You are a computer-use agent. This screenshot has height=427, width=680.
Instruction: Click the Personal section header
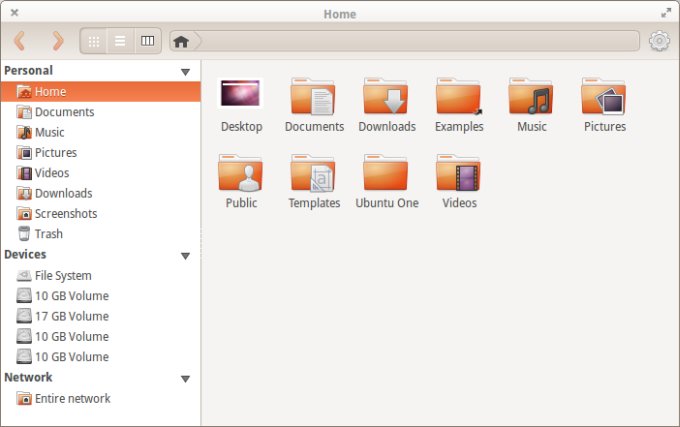coord(29,71)
